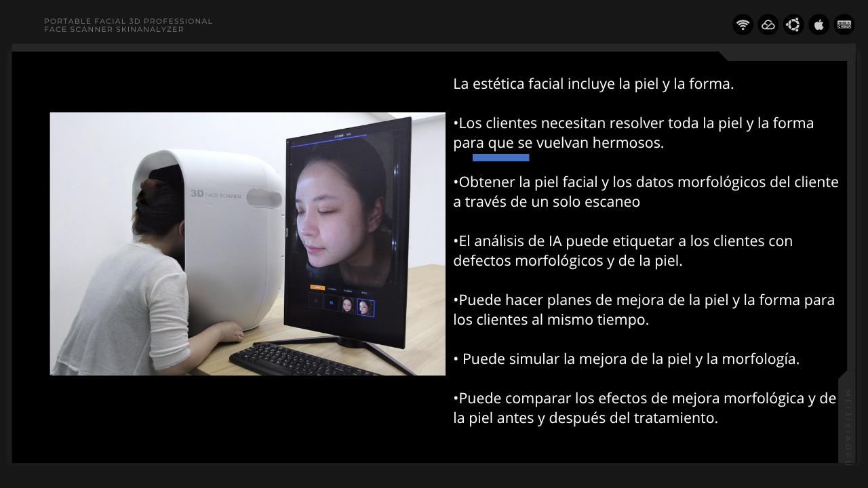The height and width of the screenshot is (488, 868).
Task: Click bullet 'Obtener la piel facial y los datos'
Action: [646, 192]
